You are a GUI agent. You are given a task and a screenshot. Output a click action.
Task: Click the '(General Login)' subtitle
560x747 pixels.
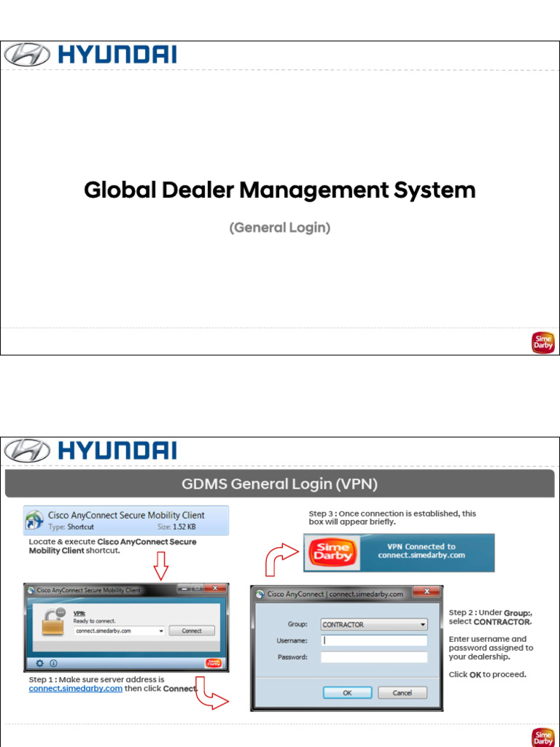pyautogui.click(x=280, y=228)
